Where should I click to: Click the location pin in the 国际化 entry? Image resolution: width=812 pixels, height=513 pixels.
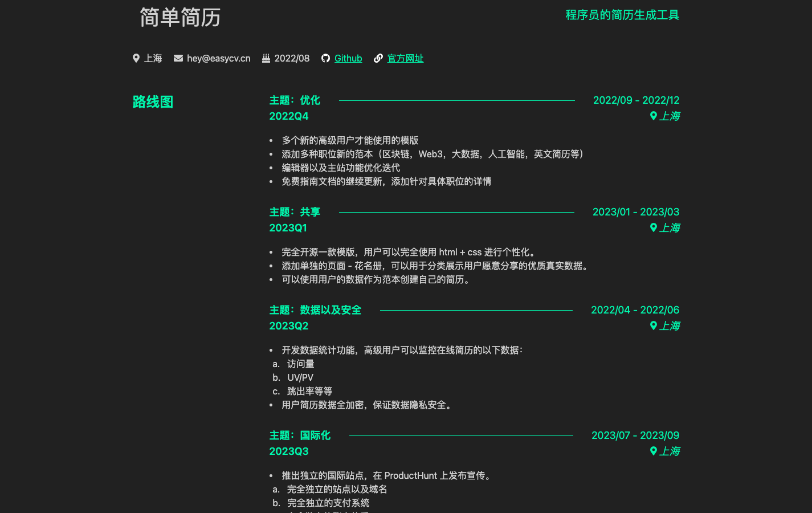click(x=654, y=451)
